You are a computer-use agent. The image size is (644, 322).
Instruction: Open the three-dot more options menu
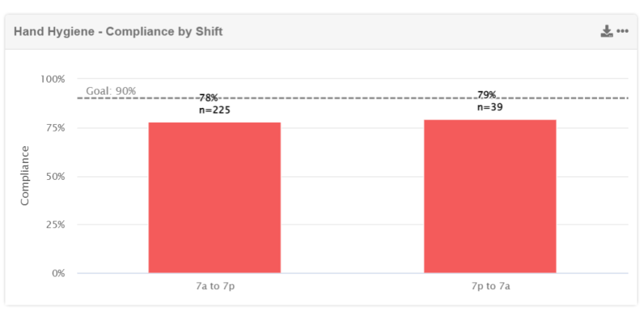tap(623, 32)
